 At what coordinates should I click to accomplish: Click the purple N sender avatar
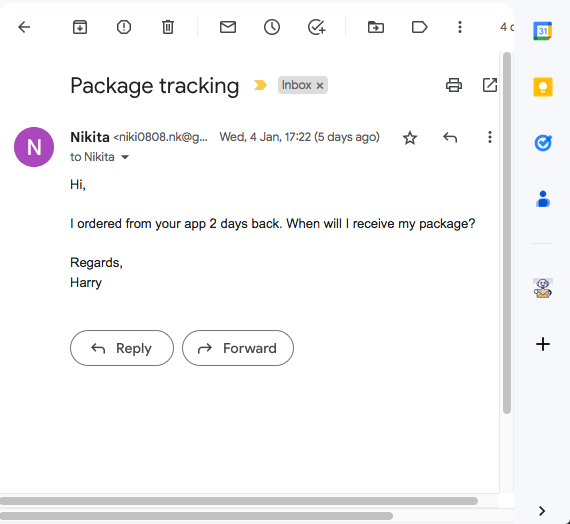(x=34, y=147)
